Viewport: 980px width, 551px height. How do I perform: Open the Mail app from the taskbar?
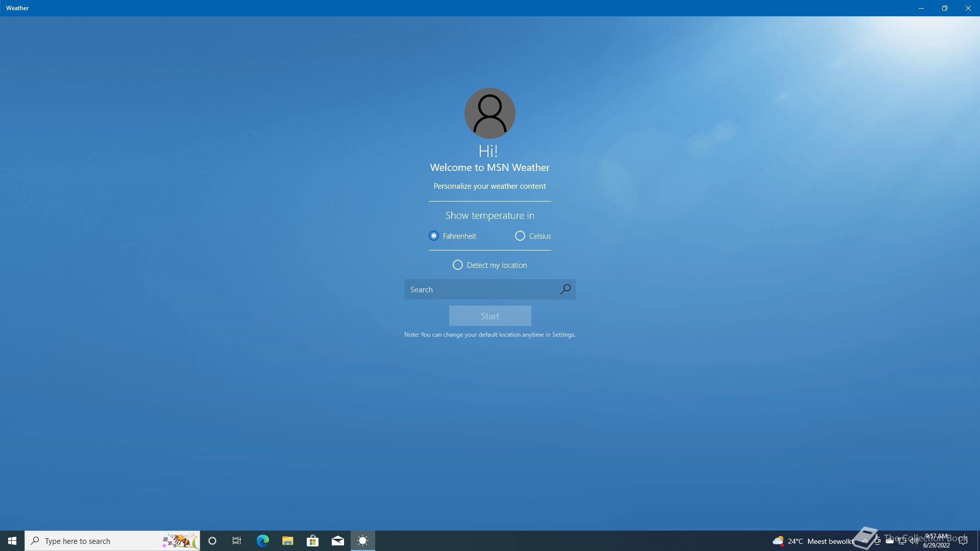point(337,541)
